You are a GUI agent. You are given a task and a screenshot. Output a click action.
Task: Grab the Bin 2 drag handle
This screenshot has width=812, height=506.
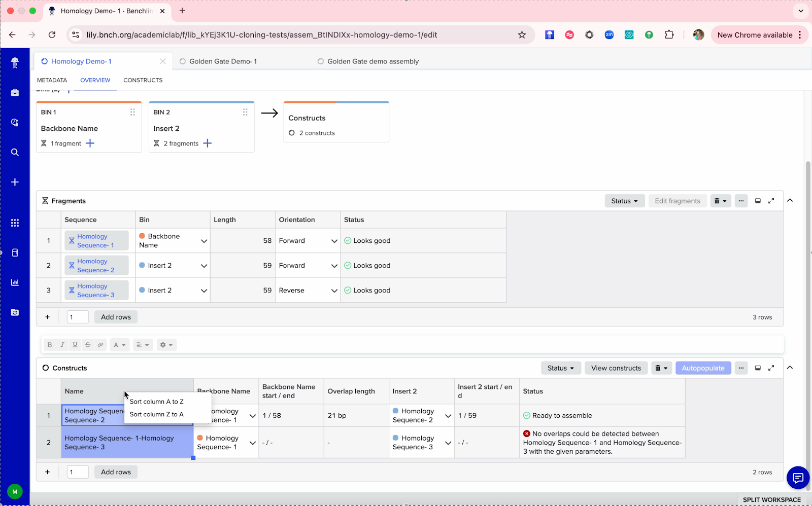(245, 112)
